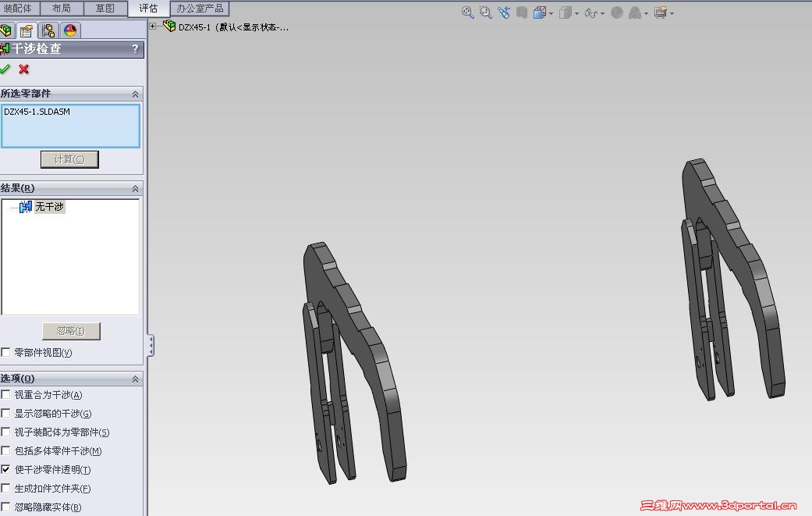Collapse the 结果 section
The image size is (812, 516).
click(x=135, y=189)
